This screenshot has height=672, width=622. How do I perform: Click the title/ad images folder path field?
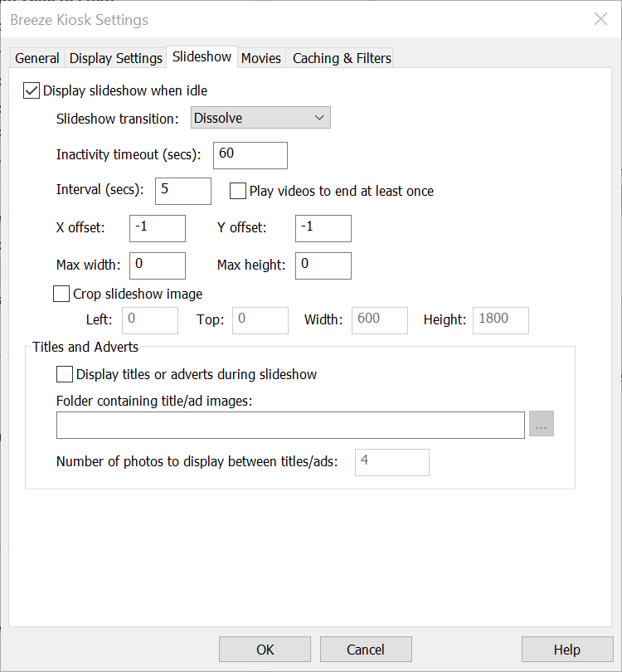pos(290,425)
